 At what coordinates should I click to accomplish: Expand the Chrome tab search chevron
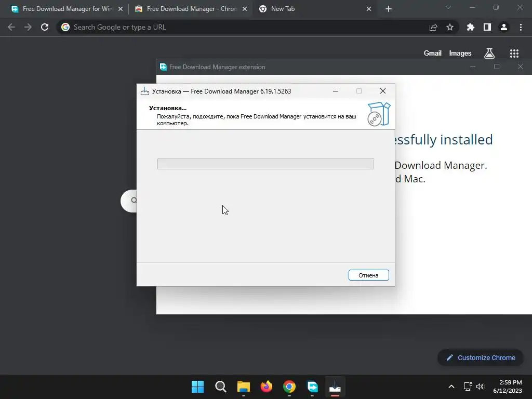(448, 7)
